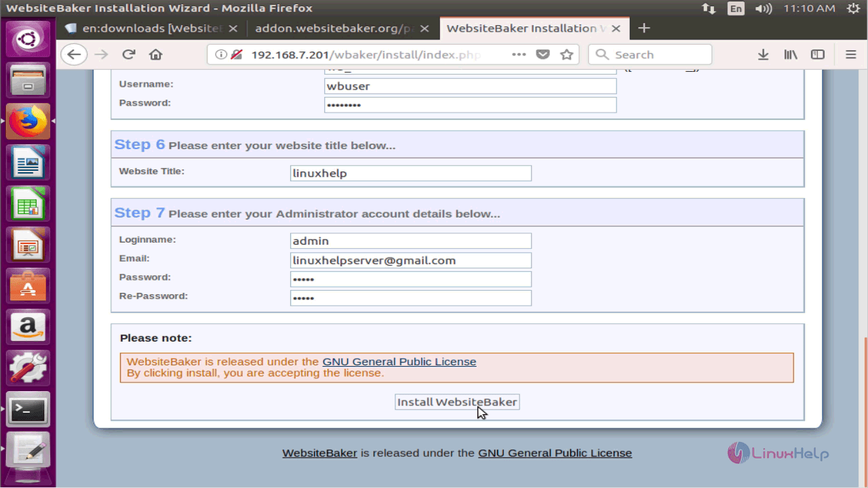Image resolution: width=868 pixels, height=488 pixels.
Task: Click the Loginname field admin
Action: tap(410, 241)
